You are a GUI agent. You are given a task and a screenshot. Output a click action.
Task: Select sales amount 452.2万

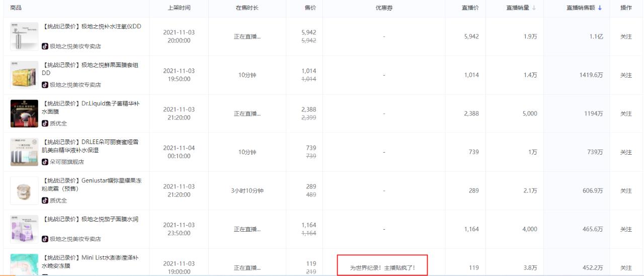pos(592,268)
